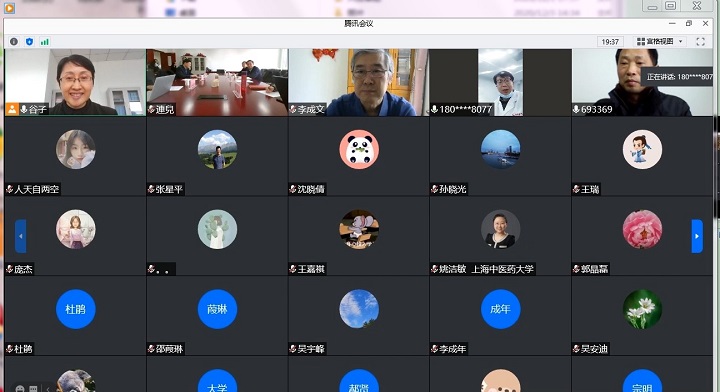This screenshot has width=720, height=392.
Task: Enter fullscreen with the expand icon
Action: pos(700,42)
